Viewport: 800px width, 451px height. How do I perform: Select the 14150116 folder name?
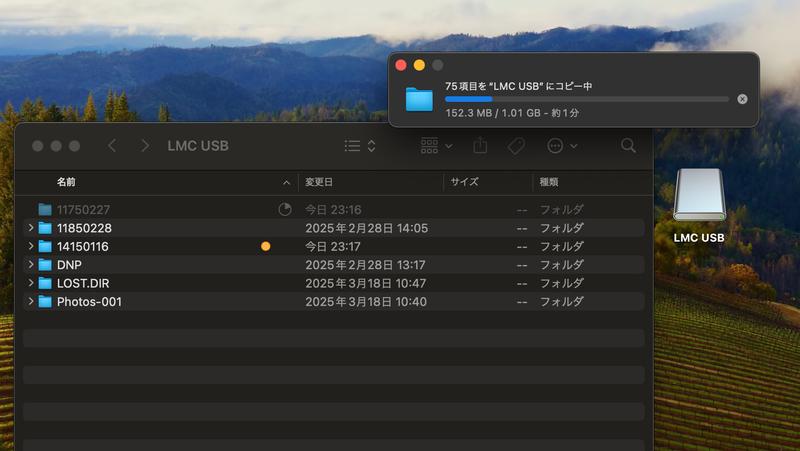83,246
